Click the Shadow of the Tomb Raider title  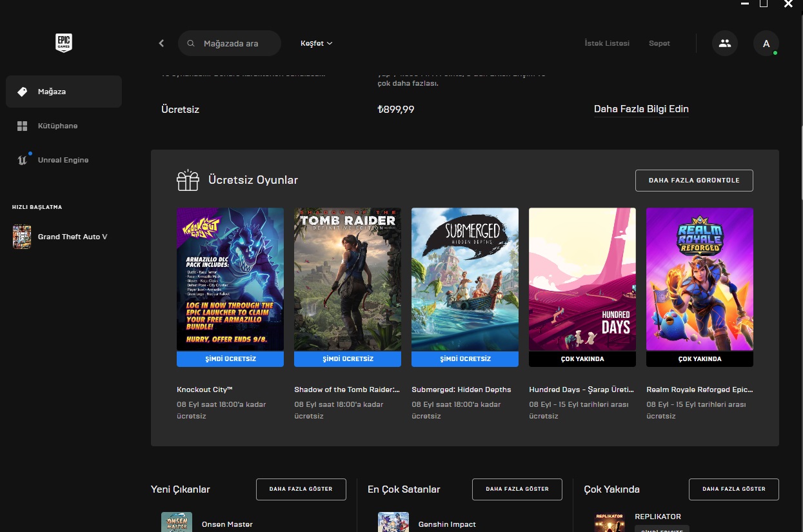pyautogui.click(x=347, y=389)
